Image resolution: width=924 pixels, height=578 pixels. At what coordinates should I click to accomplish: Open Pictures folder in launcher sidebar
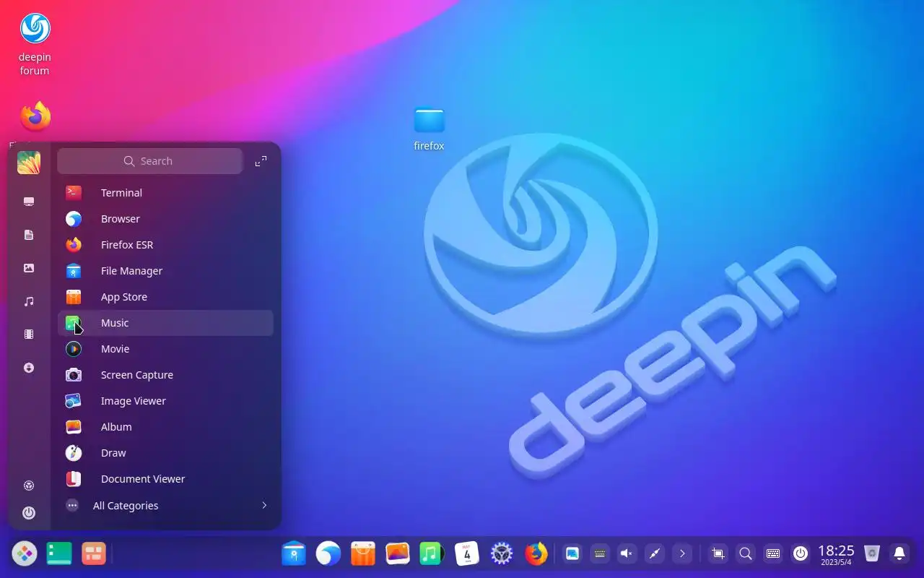(x=29, y=268)
